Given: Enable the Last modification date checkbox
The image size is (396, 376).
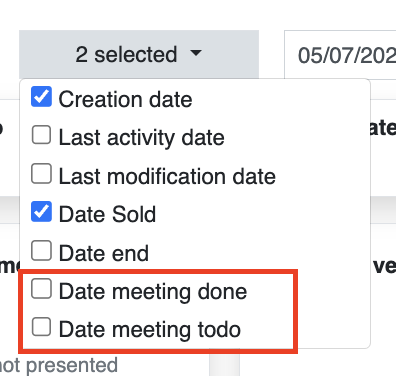Looking at the screenshot, I should pyautogui.click(x=41, y=173).
